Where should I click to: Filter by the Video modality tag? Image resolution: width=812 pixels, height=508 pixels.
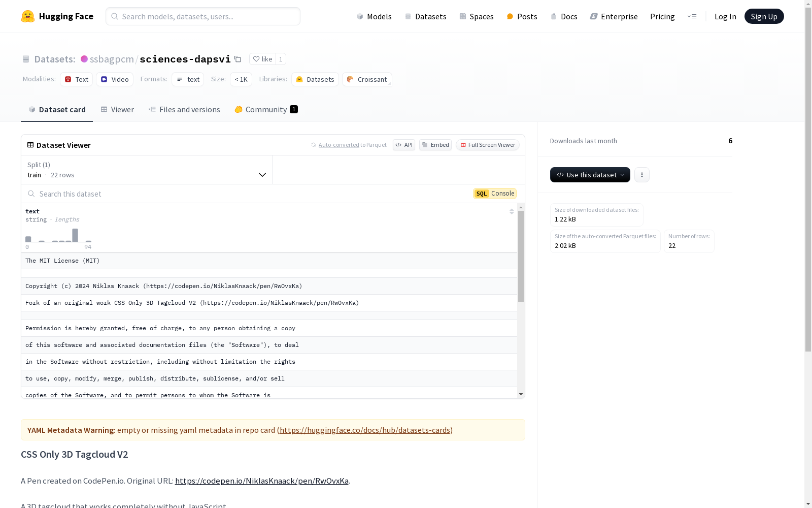(115, 79)
